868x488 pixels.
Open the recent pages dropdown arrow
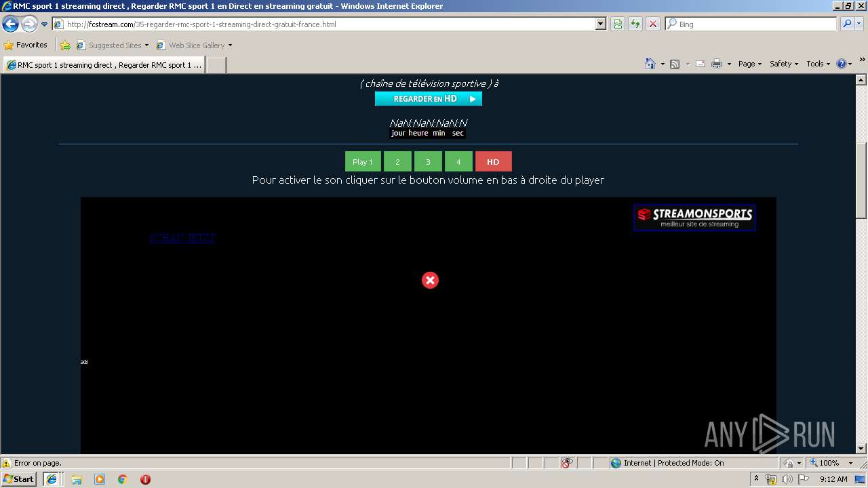tap(45, 24)
